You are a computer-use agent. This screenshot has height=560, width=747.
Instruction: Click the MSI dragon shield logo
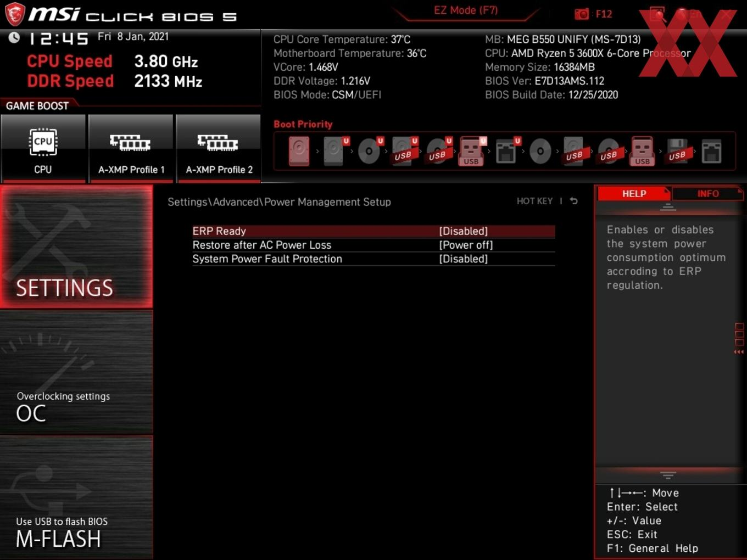coord(15,14)
